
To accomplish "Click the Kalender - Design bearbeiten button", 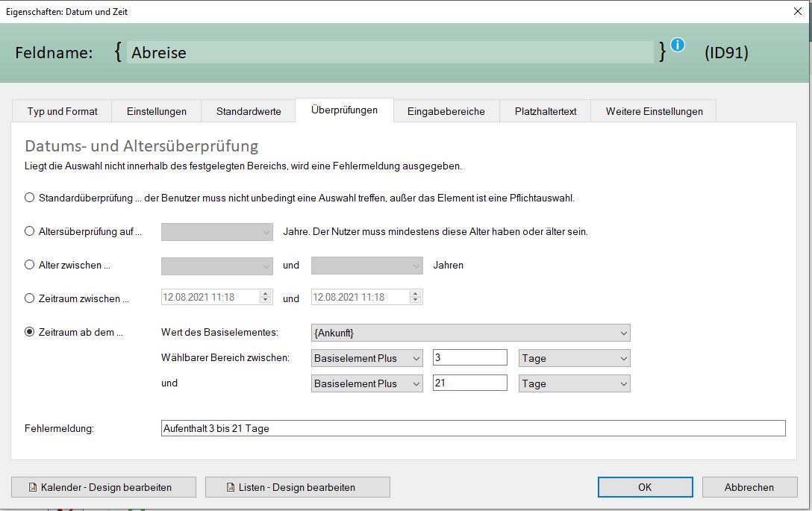I will pos(104,487).
